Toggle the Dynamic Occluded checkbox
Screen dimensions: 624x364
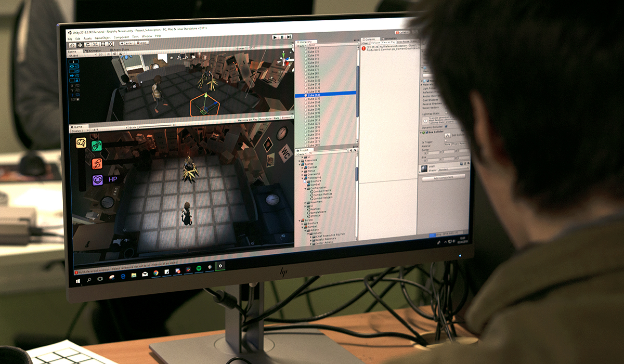[446, 126]
